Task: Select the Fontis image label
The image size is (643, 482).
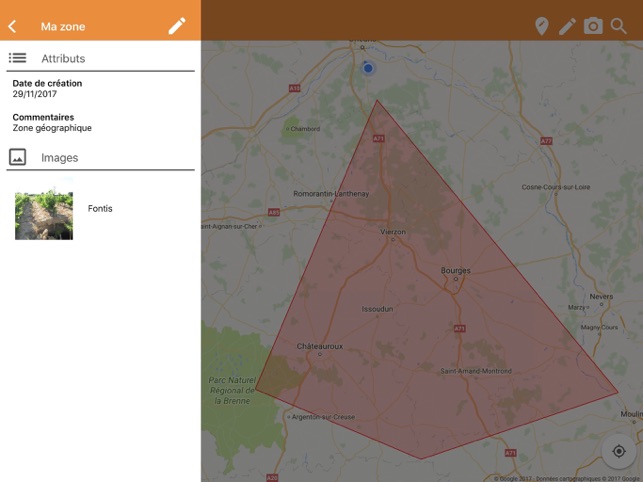Action: 100,209
